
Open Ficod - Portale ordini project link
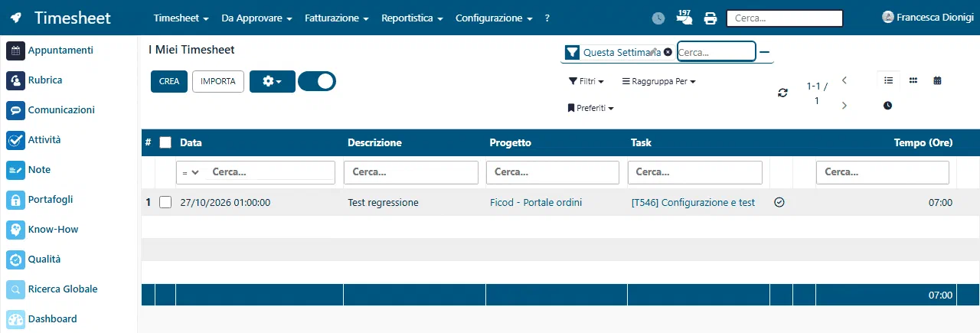coord(536,203)
